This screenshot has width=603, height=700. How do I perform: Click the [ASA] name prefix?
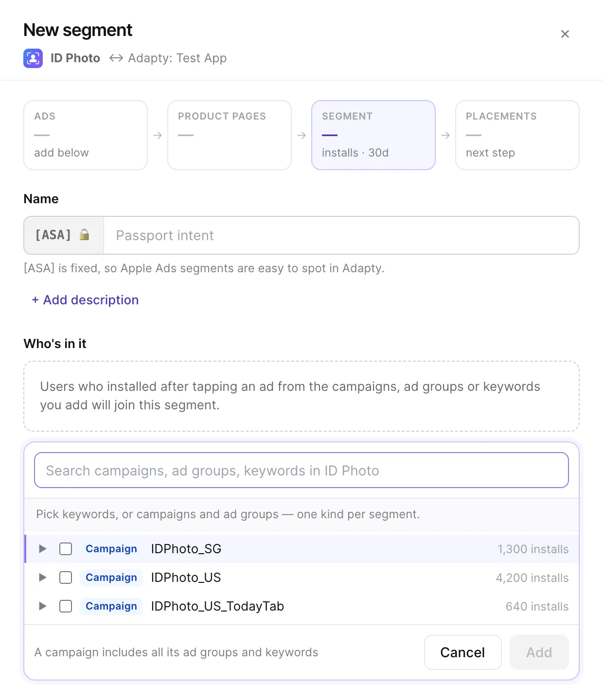[x=53, y=235]
